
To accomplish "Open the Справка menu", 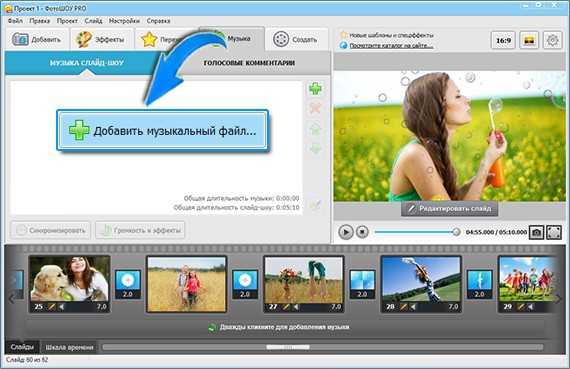I will click(158, 21).
